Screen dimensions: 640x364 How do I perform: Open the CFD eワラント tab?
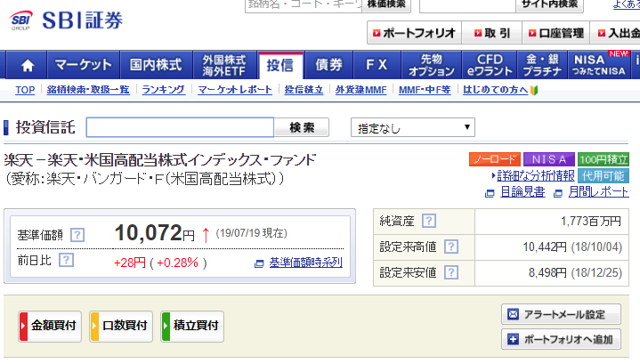point(490,65)
